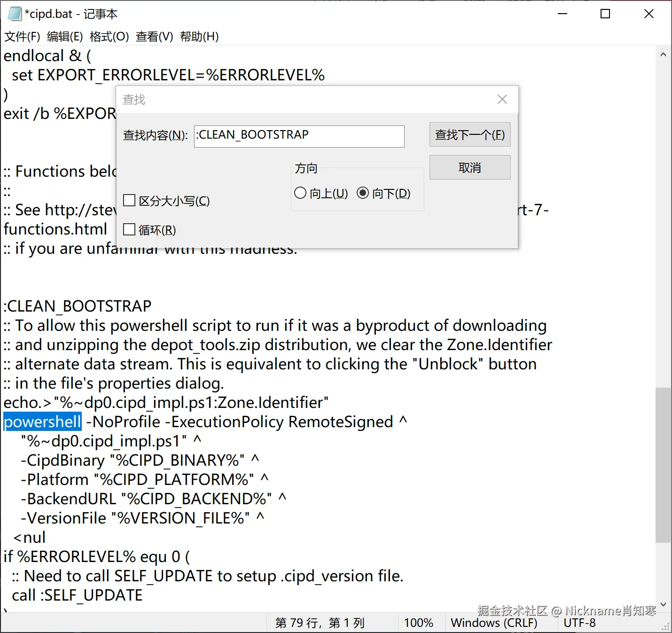Close the cipd.bat Notepad window

pos(649,14)
